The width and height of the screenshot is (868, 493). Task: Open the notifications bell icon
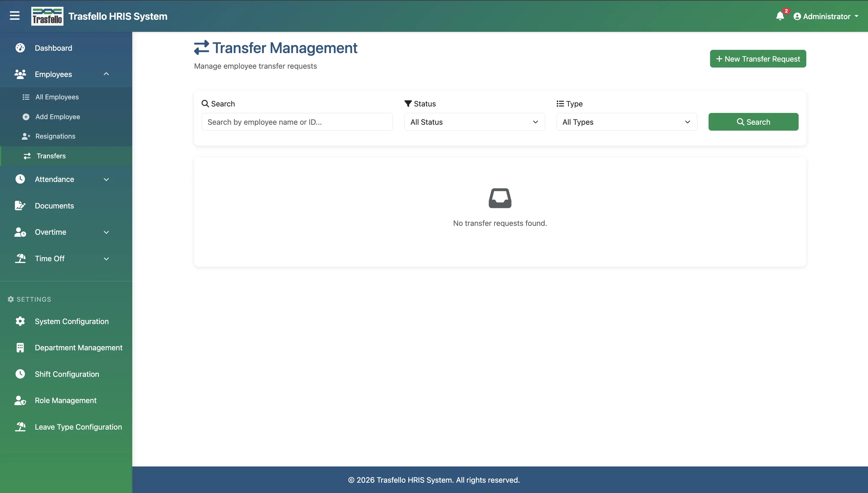pyautogui.click(x=780, y=16)
